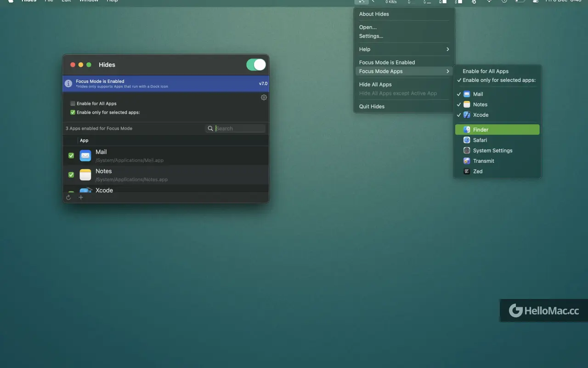This screenshot has height=368, width=588.
Task: Click the Finder icon in the Focus Mode Apps submenu
Action: click(x=467, y=130)
